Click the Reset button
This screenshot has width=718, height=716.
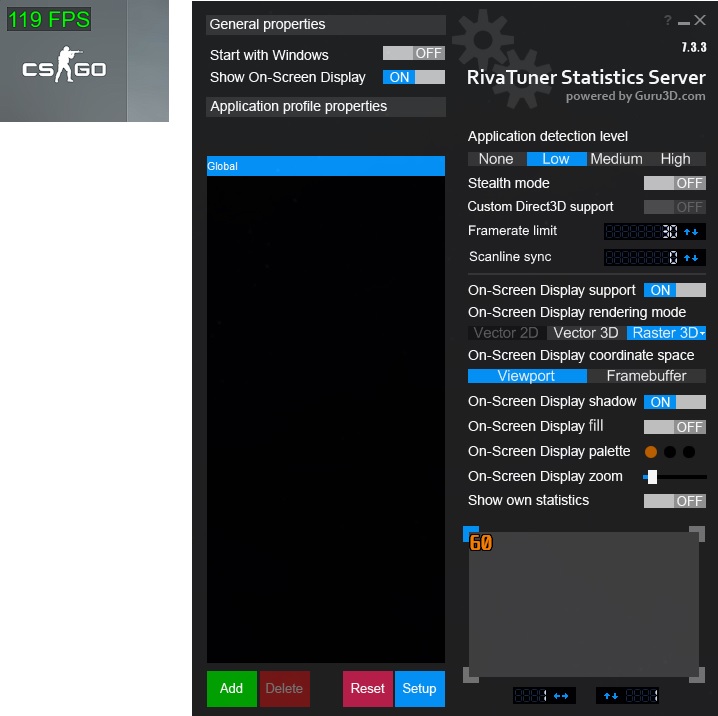point(368,689)
